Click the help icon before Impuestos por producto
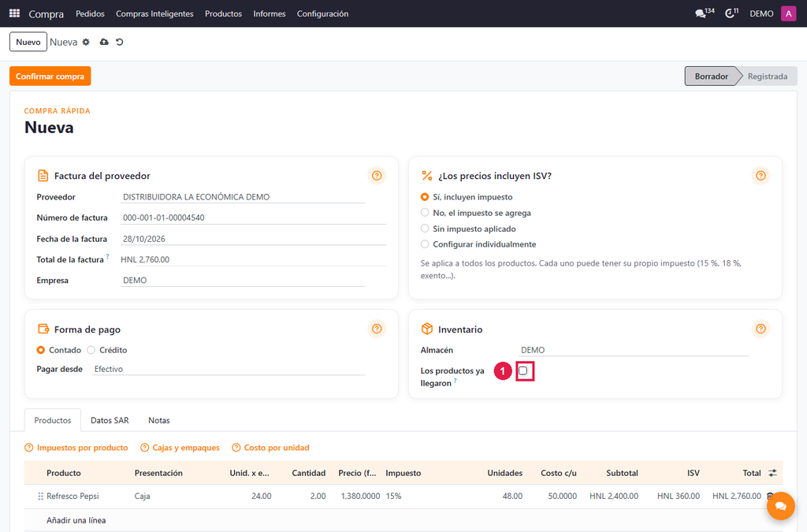This screenshot has width=807, height=532. [x=29, y=448]
